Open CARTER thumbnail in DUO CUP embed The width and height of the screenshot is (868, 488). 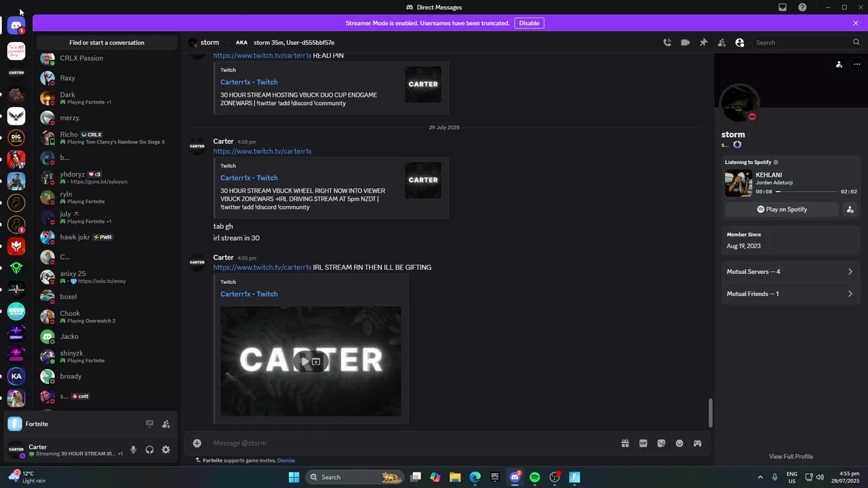pyautogui.click(x=423, y=84)
